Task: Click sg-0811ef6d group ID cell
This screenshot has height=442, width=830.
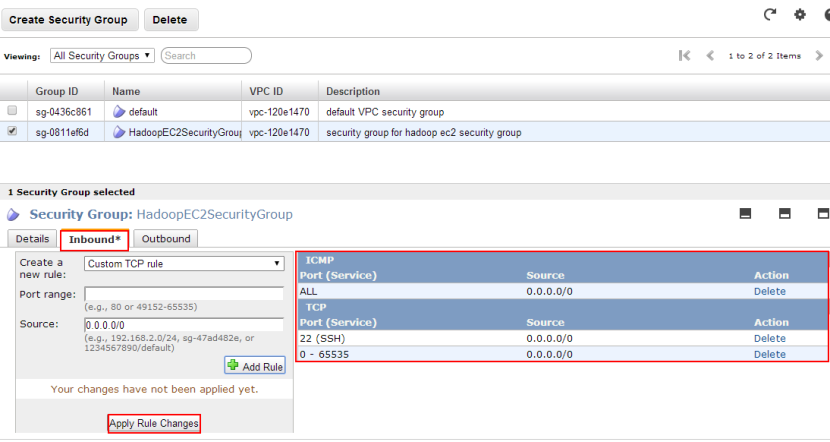Action: pyautogui.click(x=62, y=132)
